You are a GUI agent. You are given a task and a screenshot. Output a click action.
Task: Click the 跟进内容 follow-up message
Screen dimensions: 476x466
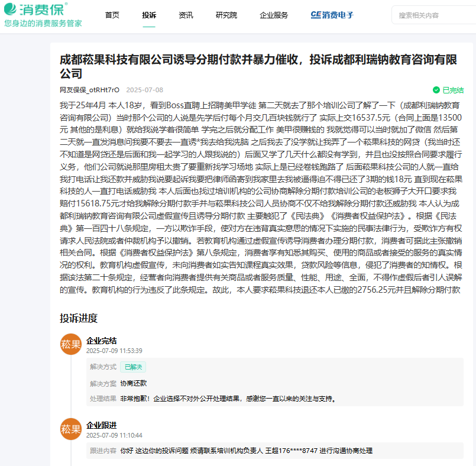tap(246, 451)
